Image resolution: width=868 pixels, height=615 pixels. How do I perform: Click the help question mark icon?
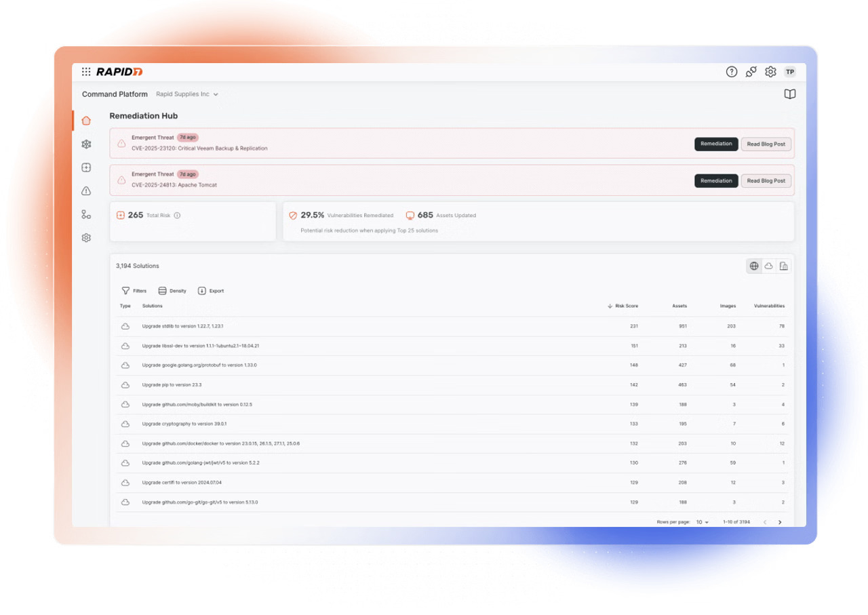click(x=731, y=72)
